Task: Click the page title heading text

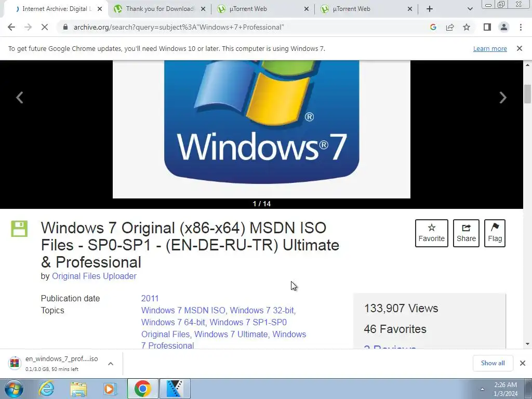Action: tap(190, 245)
